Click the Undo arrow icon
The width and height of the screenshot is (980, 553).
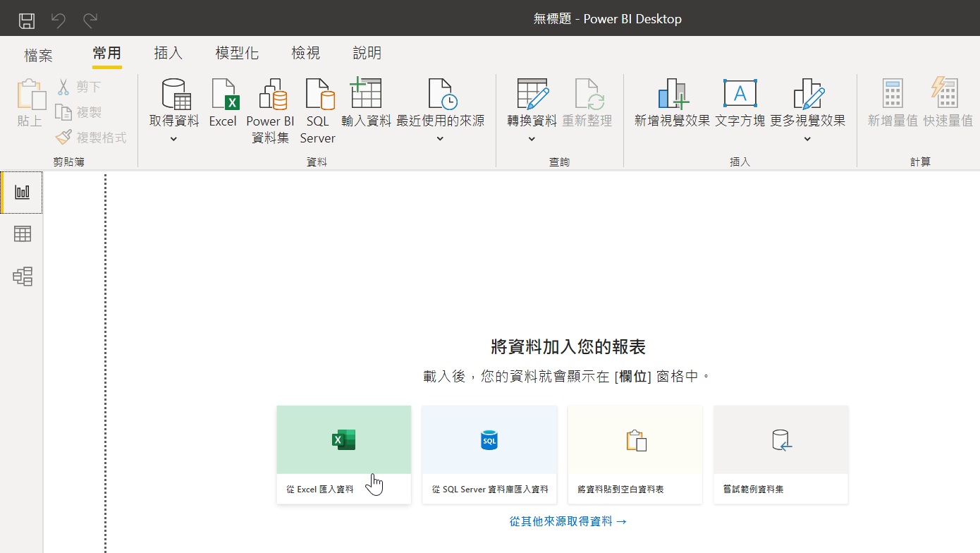(59, 20)
